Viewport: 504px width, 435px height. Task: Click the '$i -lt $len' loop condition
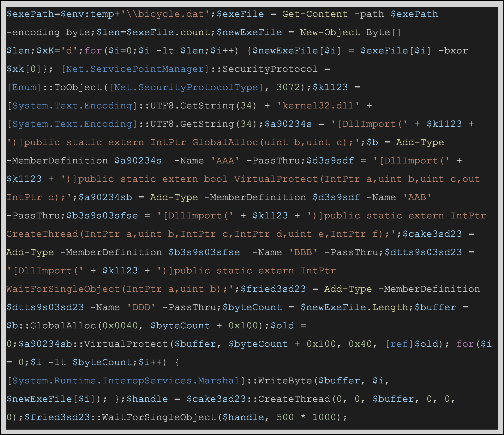click(x=171, y=50)
